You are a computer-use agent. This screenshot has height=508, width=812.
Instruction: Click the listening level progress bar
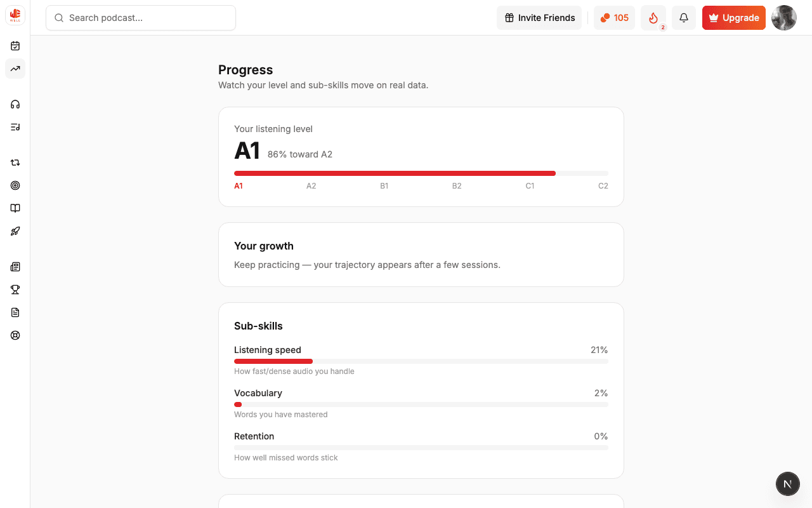(x=421, y=173)
